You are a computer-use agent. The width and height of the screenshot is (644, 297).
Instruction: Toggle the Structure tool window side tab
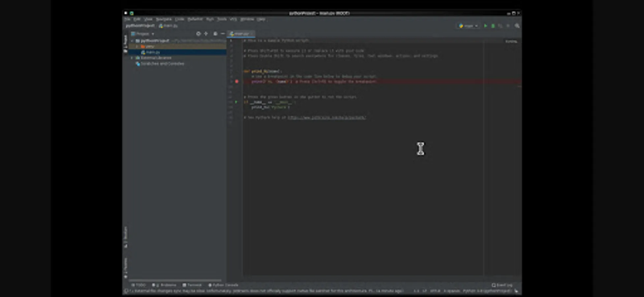tap(125, 237)
